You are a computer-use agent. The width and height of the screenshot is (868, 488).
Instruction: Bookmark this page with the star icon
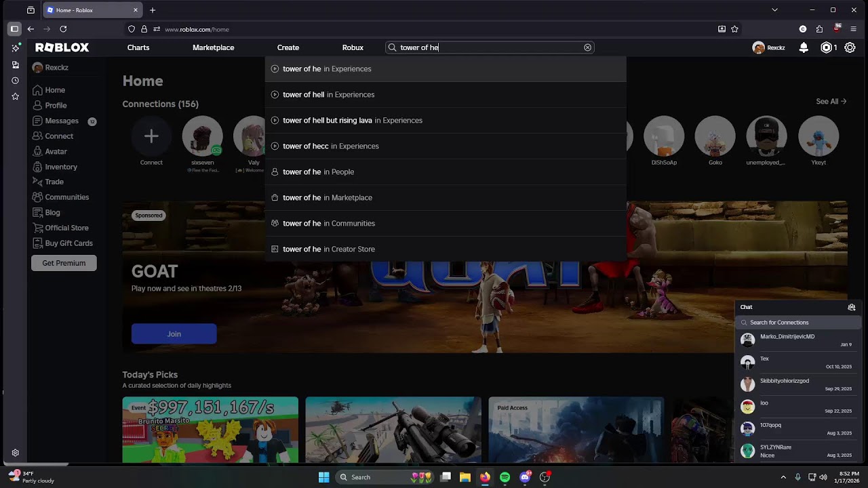pyautogui.click(x=734, y=29)
